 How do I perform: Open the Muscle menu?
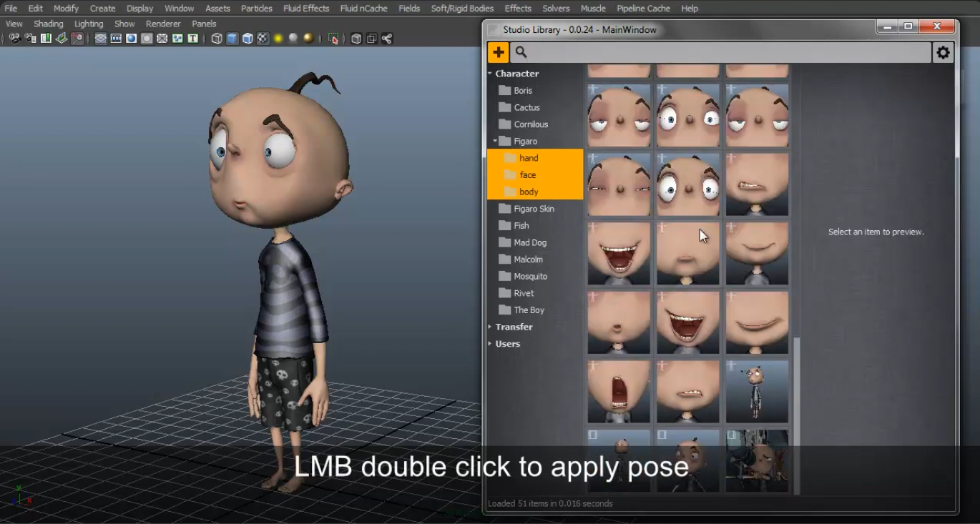coord(593,9)
